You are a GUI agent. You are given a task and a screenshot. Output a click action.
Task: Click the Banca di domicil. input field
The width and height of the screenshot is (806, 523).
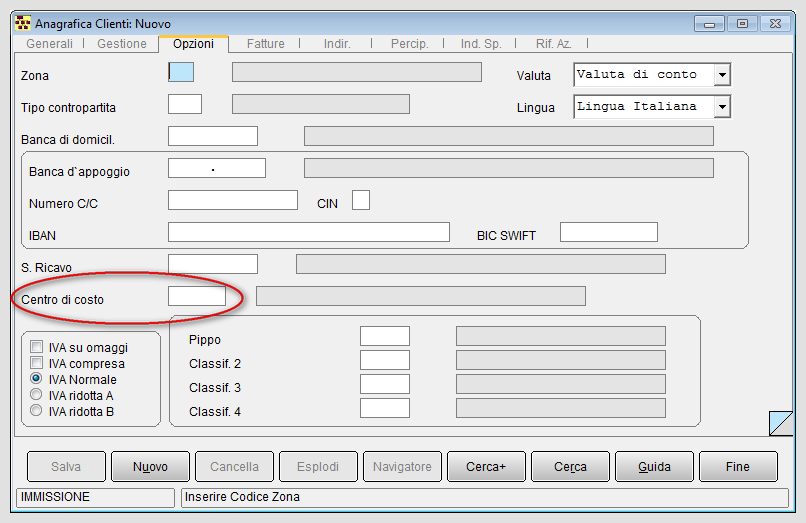(213, 136)
